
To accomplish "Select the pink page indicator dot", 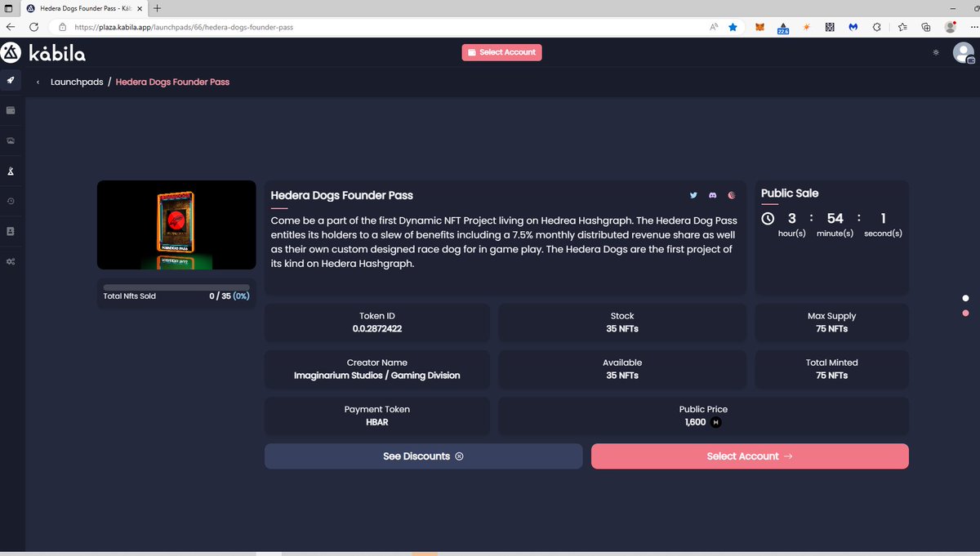I will click(x=965, y=313).
